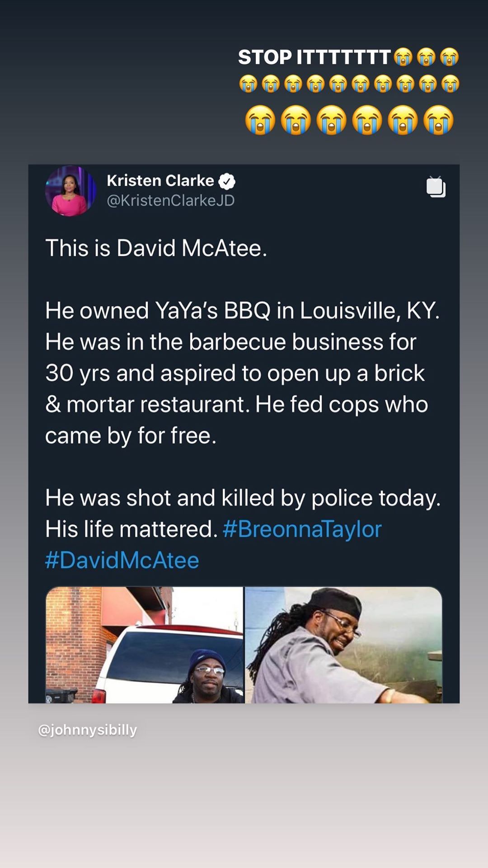Click the Kristen Clarke display name
The image size is (488, 868).
(x=160, y=181)
